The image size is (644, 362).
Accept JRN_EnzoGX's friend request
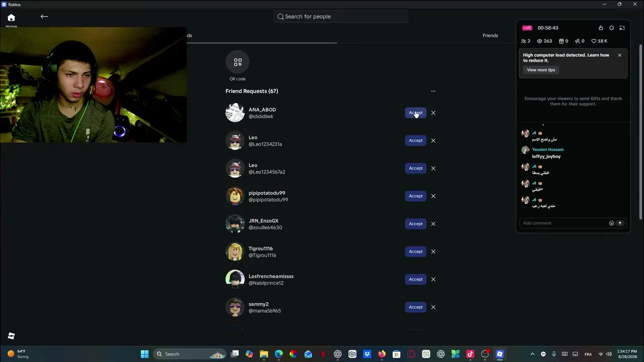tap(416, 224)
